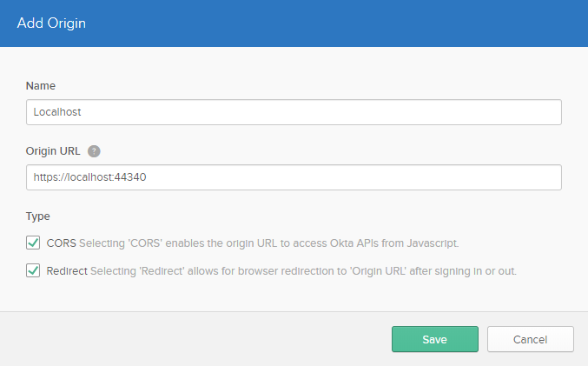Place cursor after "Localhost" text in Name field
The height and width of the screenshot is (366, 588).
pos(83,112)
